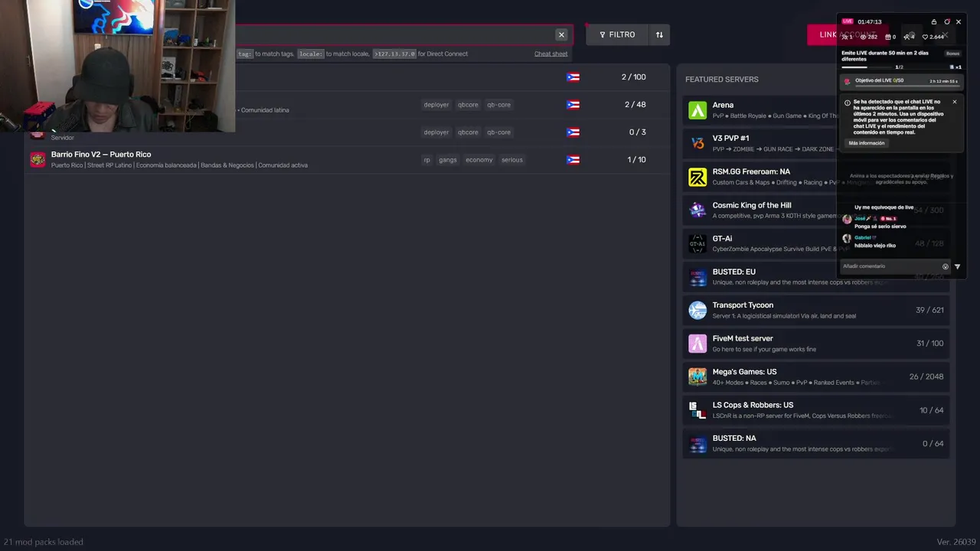Click José's avatar in LIVE chat
Image resolution: width=980 pixels, height=551 pixels.
(x=847, y=219)
